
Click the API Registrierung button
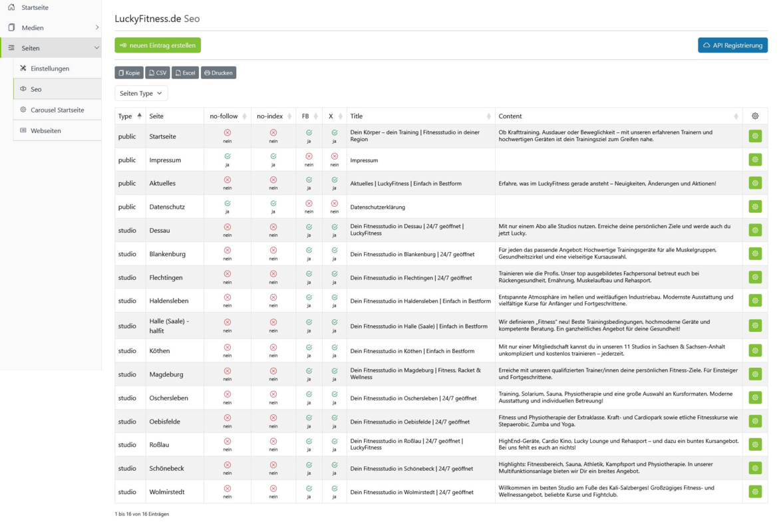[x=732, y=45]
